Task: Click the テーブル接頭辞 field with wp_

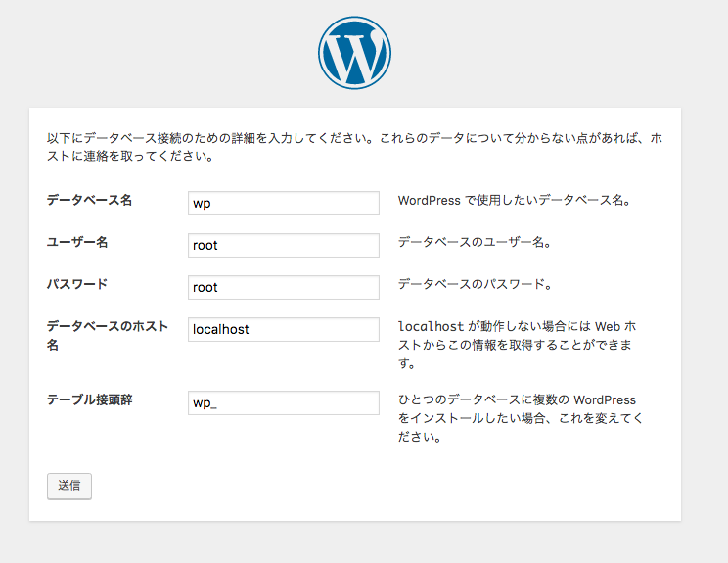Action: click(x=284, y=402)
